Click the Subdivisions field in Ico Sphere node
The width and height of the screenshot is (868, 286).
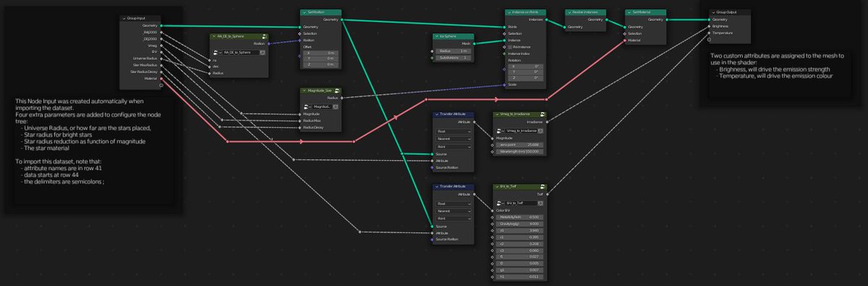(x=453, y=58)
